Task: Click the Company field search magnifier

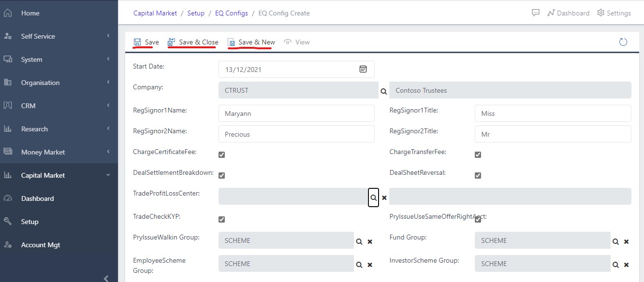Action: [x=383, y=90]
